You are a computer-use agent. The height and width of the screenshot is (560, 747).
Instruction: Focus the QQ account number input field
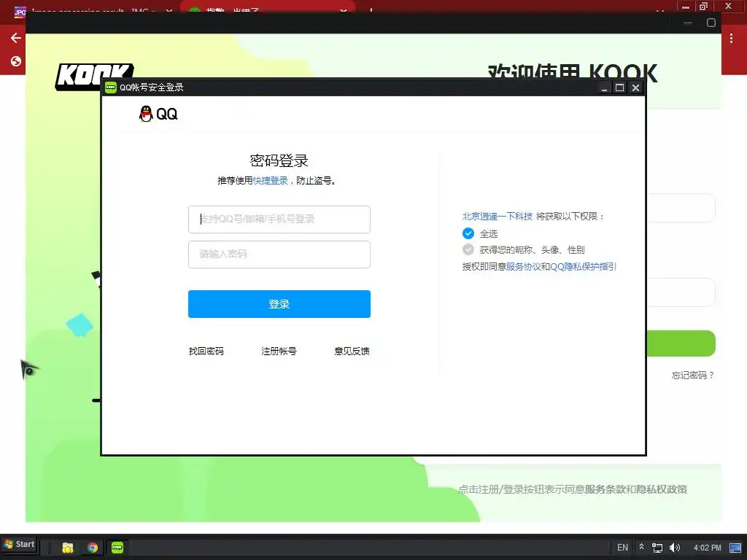(279, 219)
